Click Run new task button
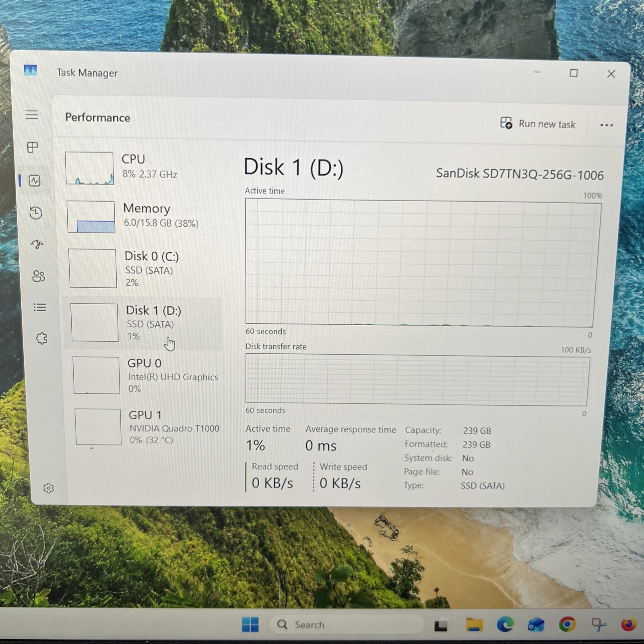This screenshot has width=644, height=644. (538, 124)
